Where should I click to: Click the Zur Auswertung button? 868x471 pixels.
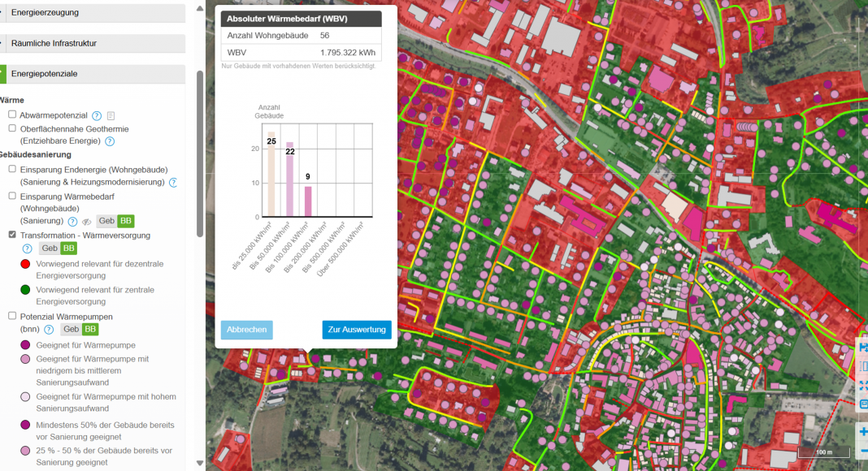[357, 330]
